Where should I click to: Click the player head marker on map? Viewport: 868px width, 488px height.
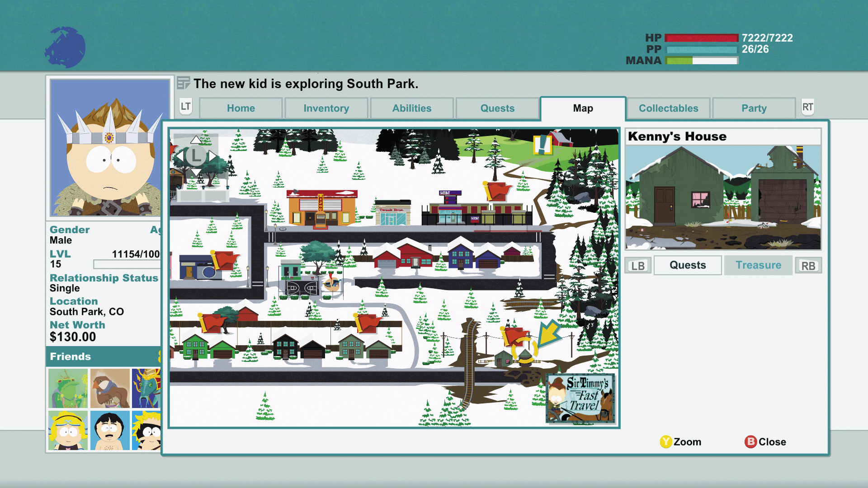(331, 283)
